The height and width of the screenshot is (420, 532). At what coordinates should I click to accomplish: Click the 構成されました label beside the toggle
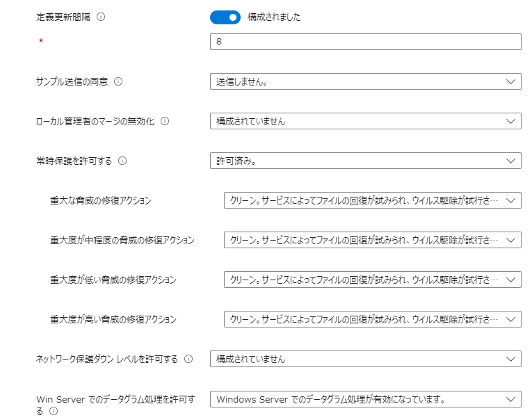(x=274, y=17)
